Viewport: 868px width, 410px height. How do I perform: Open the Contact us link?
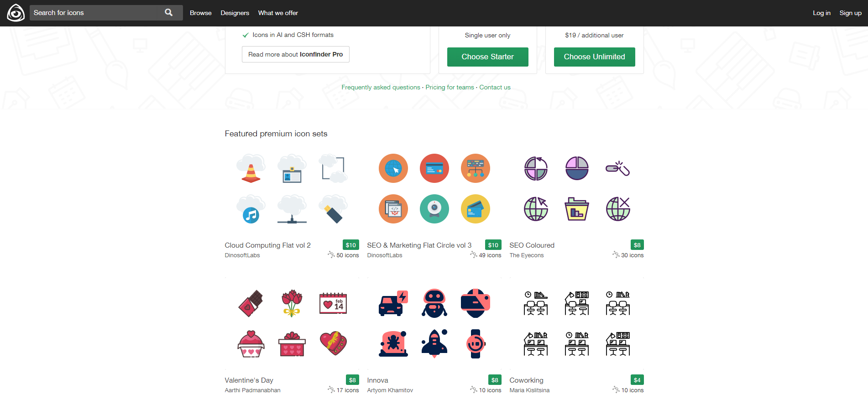(x=495, y=87)
